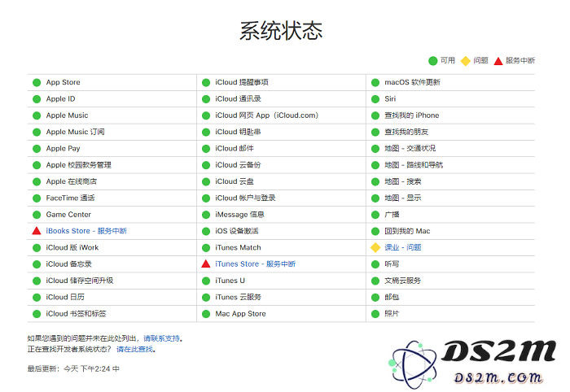Select the iOS 设备激活 row text

(237, 231)
